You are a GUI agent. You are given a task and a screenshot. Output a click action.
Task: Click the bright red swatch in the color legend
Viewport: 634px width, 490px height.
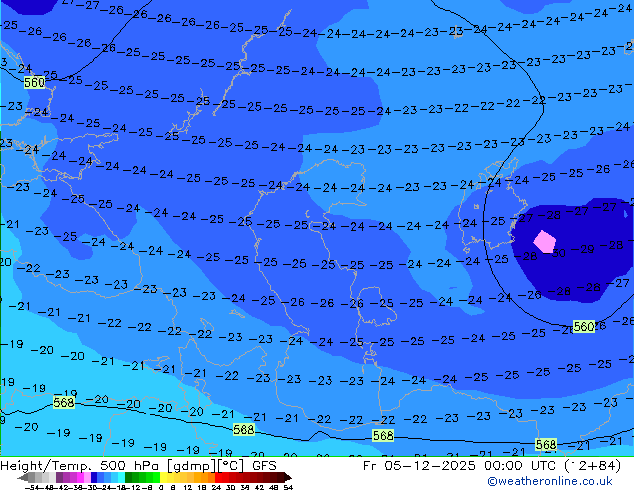point(218,477)
